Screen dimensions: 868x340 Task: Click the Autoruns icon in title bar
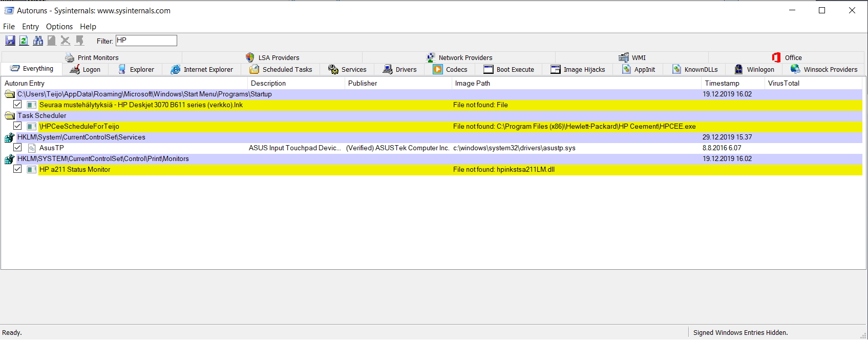click(x=9, y=10)
